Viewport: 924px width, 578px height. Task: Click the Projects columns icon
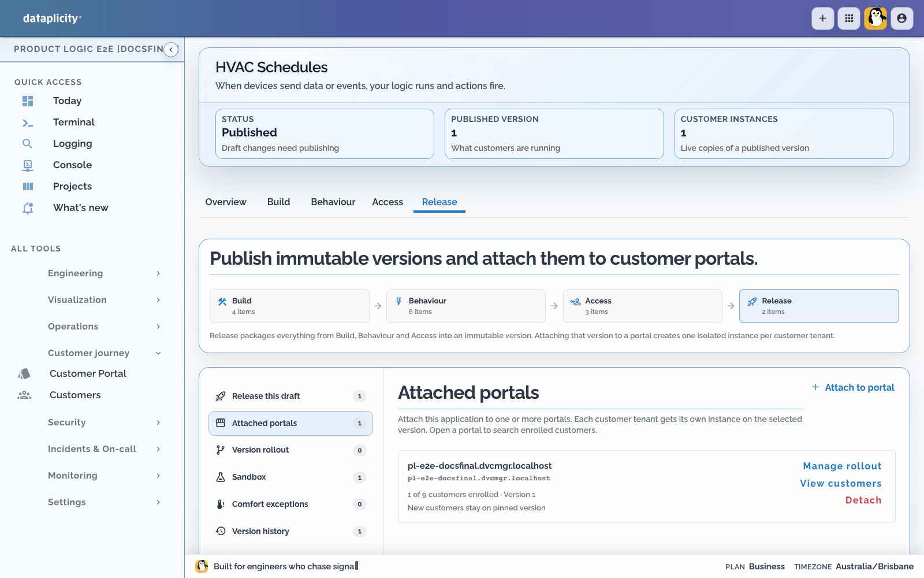28,187
